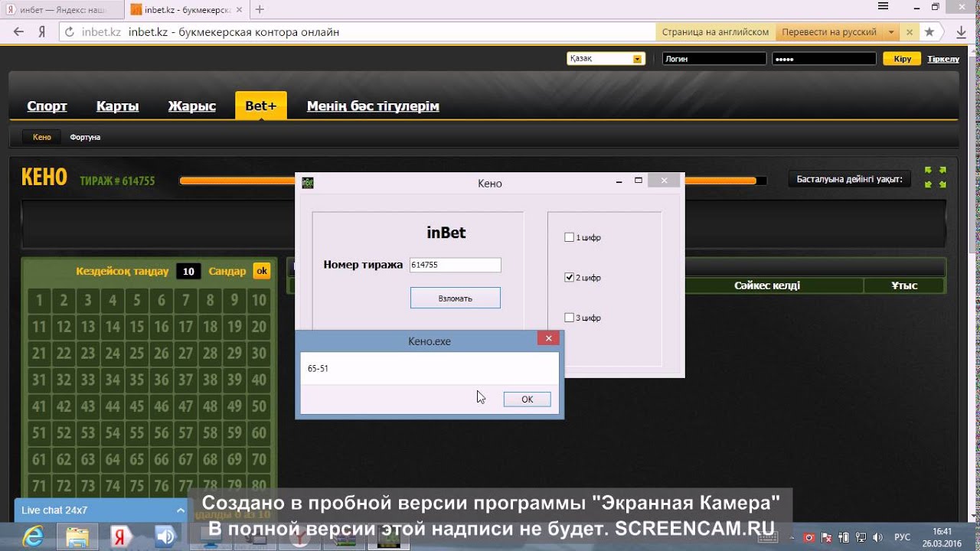Open the Жарыс menu tab

[191, 106]
